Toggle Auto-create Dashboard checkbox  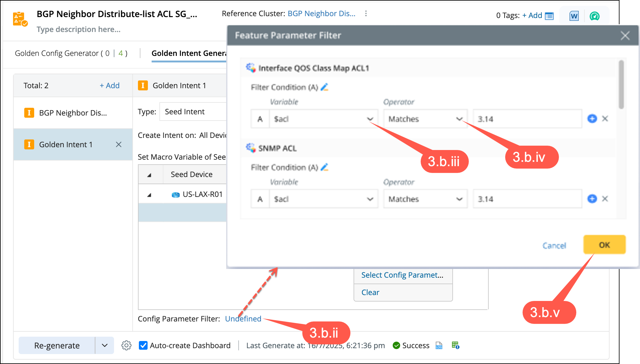143,345
